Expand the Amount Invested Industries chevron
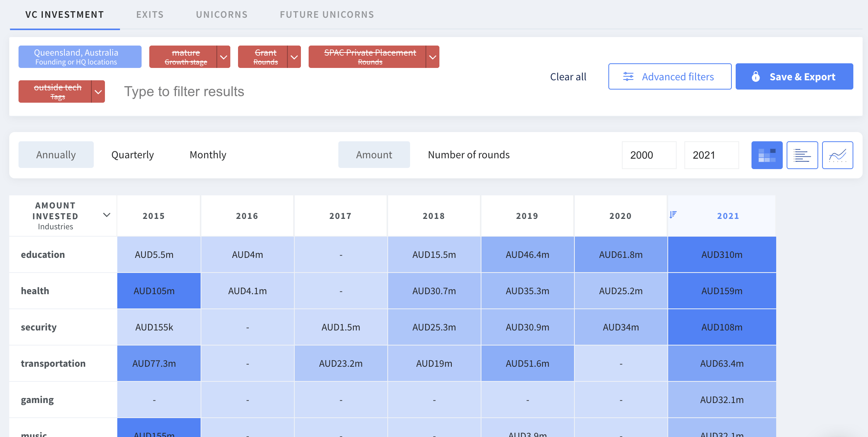 107,215
